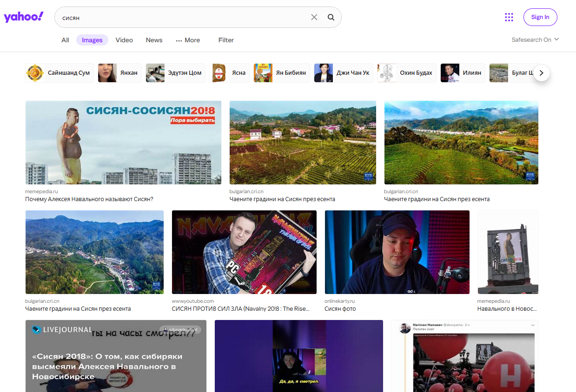This screenshot has width=576, height=392.
Task: Switch to the Video tab
Action: 124,40
